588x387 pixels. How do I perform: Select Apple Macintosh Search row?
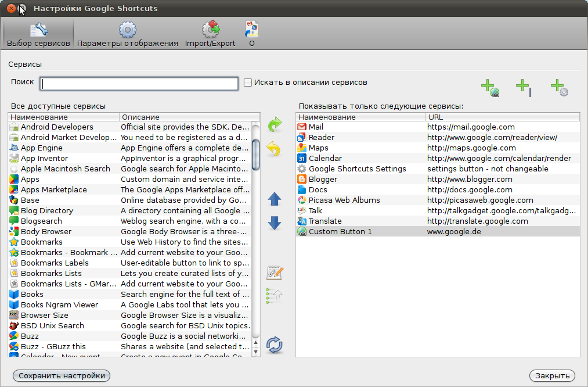(x=130, y=169)
